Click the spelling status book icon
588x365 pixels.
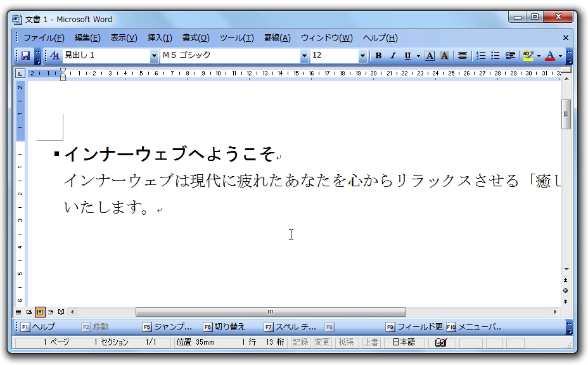click(x=441, y=343)
